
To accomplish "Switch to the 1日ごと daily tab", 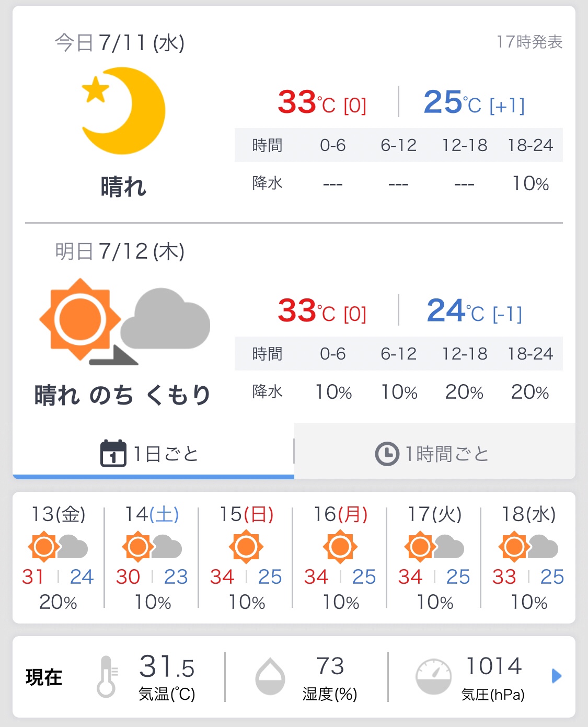I will (151, 453).
